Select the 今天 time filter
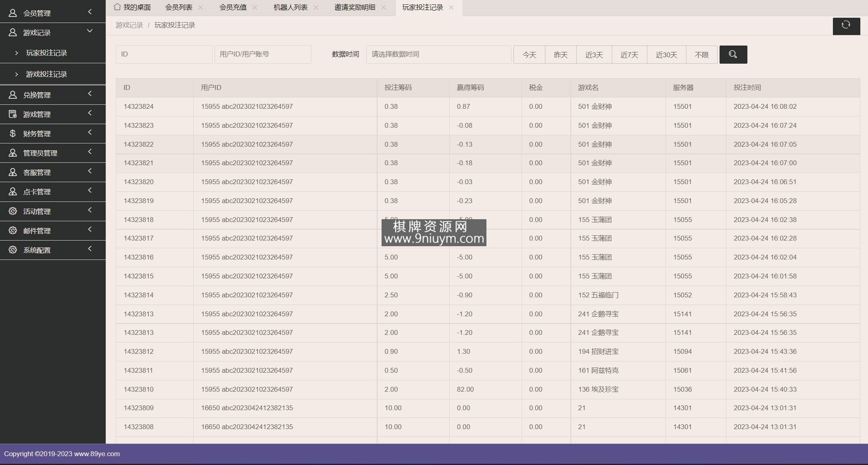This screenshot has height=465, width=868. (x=529, y=55)
